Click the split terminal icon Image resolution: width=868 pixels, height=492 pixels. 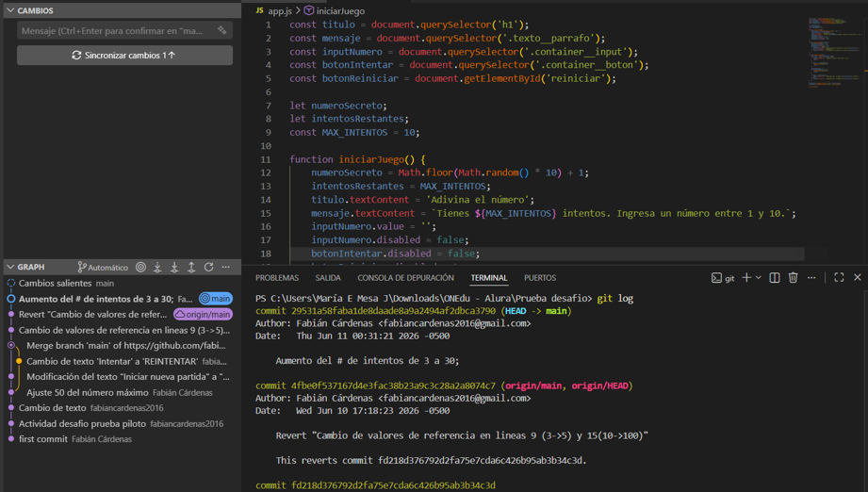tap(775, 277)
